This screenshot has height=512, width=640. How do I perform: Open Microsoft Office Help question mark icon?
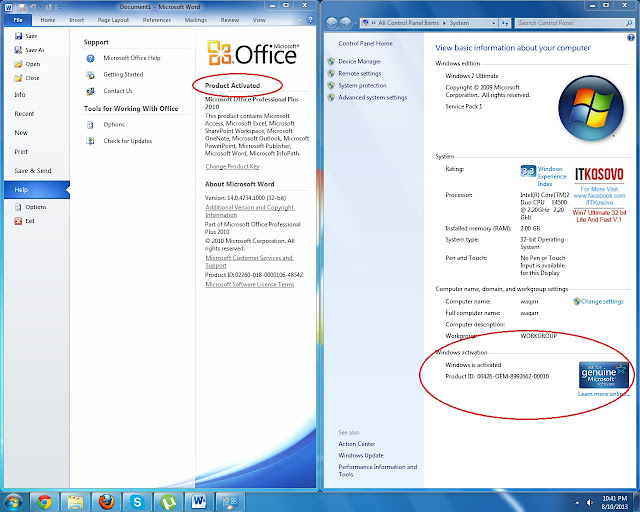click(90, 58)
